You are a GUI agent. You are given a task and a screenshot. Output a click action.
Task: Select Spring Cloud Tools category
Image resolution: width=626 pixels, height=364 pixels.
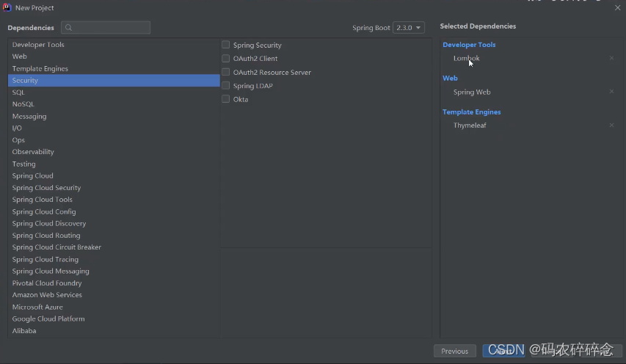click(x=114, y=200)
